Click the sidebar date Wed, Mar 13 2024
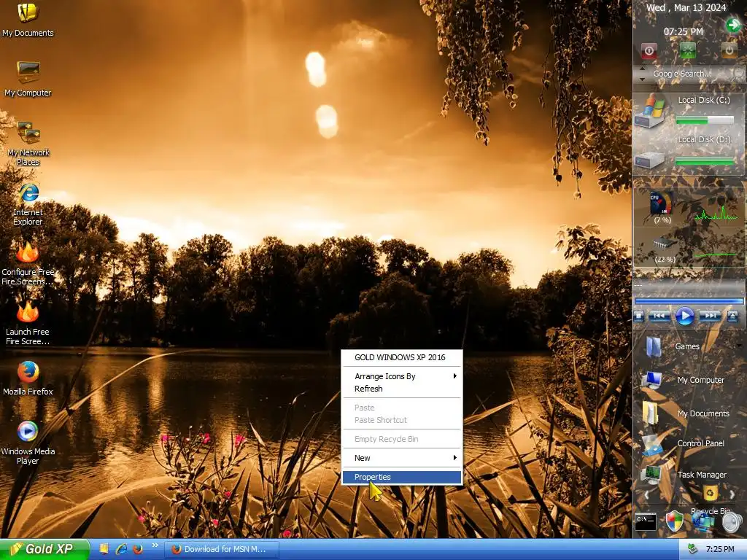747x560 pixels. coord(686,7)
